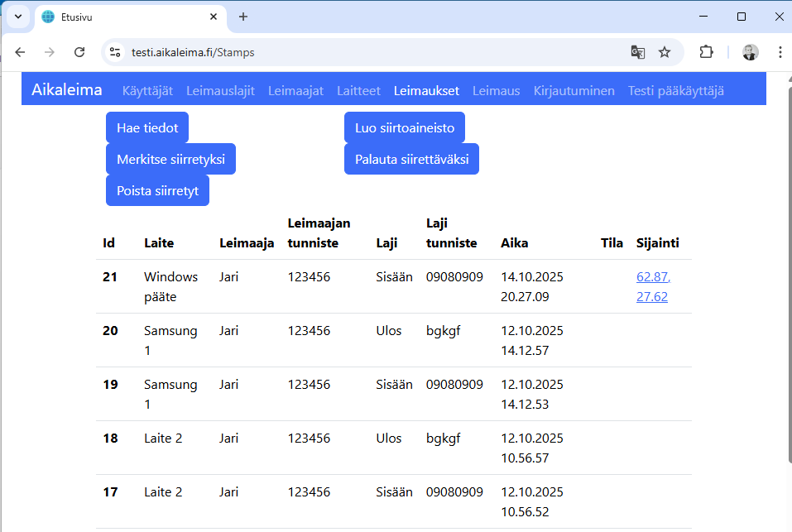This screenshot has width=792, height=532.
Task: Open the Chrome profile avatar
Action: pos(750,52)
